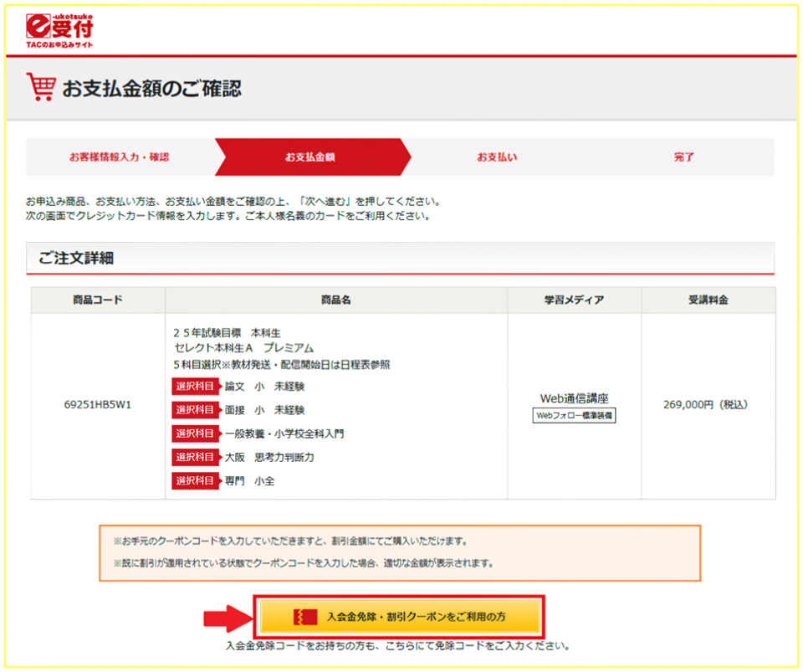Image resolution: width=803 pixels, height=672 pixels.
Task: Select the お支払金額 step
Action: (310, 157)
